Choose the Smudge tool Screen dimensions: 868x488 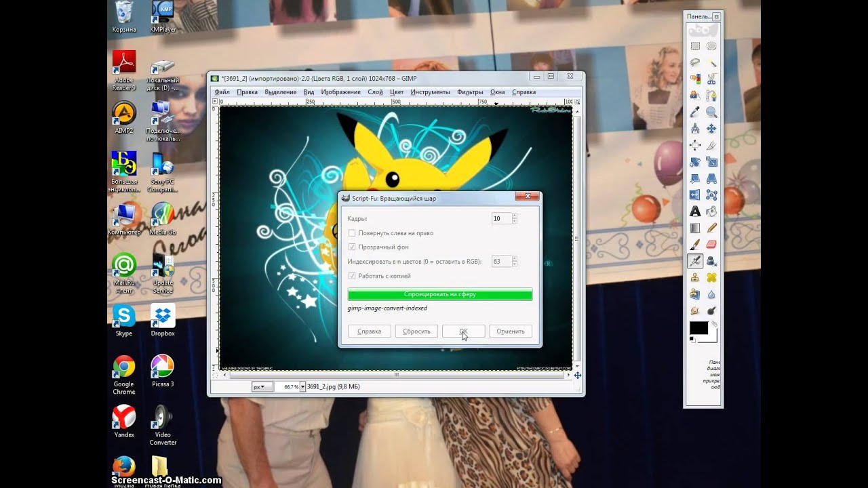coord(695,310)
